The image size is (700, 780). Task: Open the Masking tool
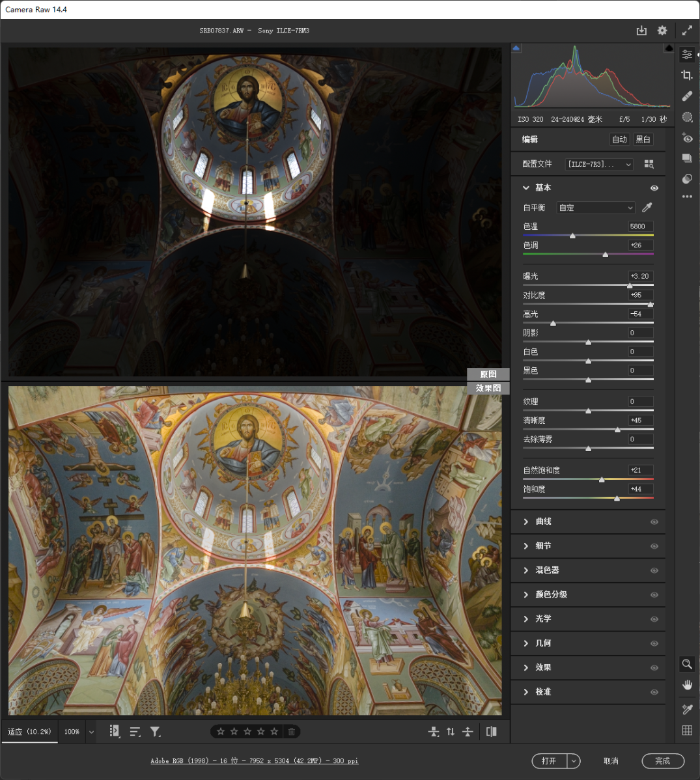point(687,117)
